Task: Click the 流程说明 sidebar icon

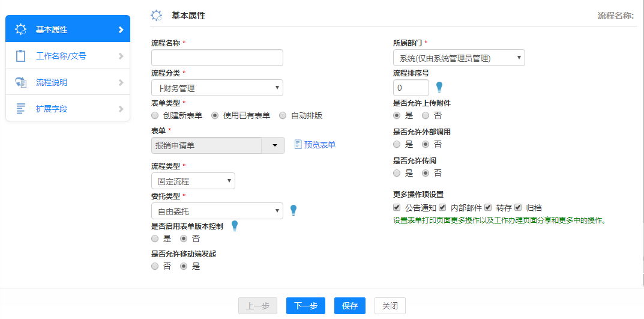Action: pos(21,82)
